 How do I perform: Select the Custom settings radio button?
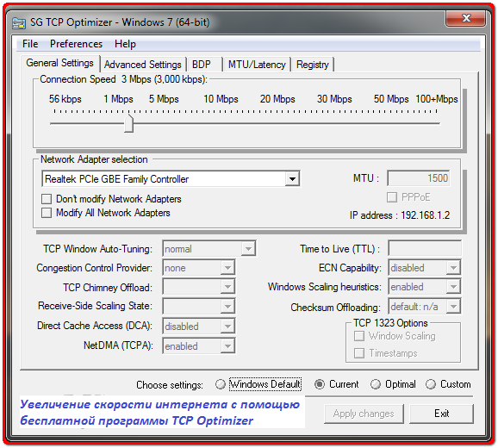click(431, 384)
